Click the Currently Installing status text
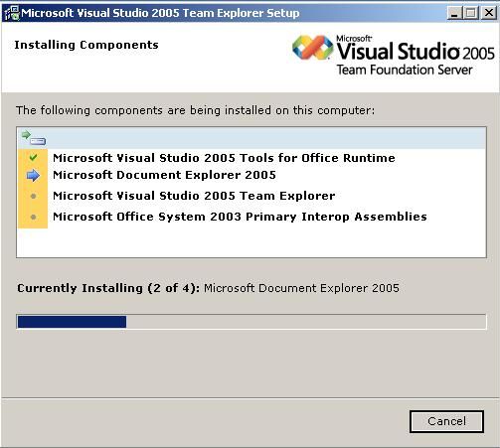 208,288
